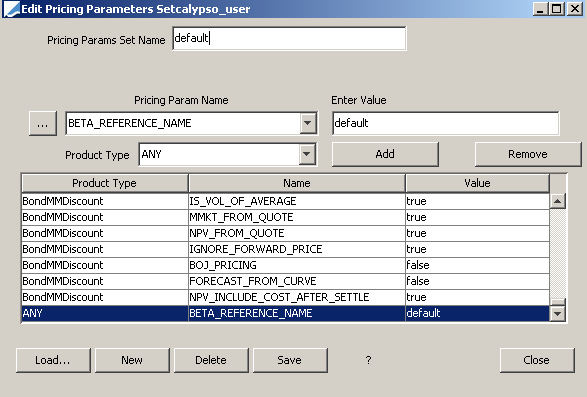587x397 pixels.
Task: Click the Load... button
Action: click(x=53, y=360)
